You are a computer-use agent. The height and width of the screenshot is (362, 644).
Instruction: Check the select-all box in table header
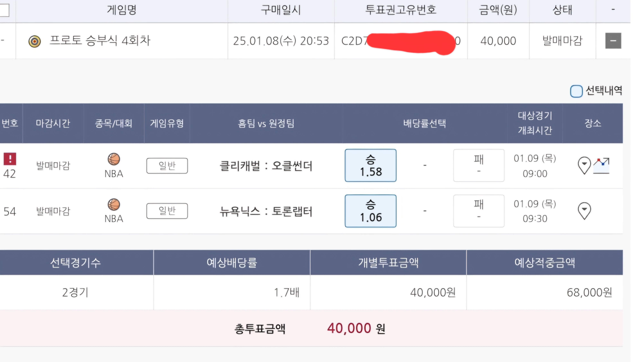click(4, 10)
